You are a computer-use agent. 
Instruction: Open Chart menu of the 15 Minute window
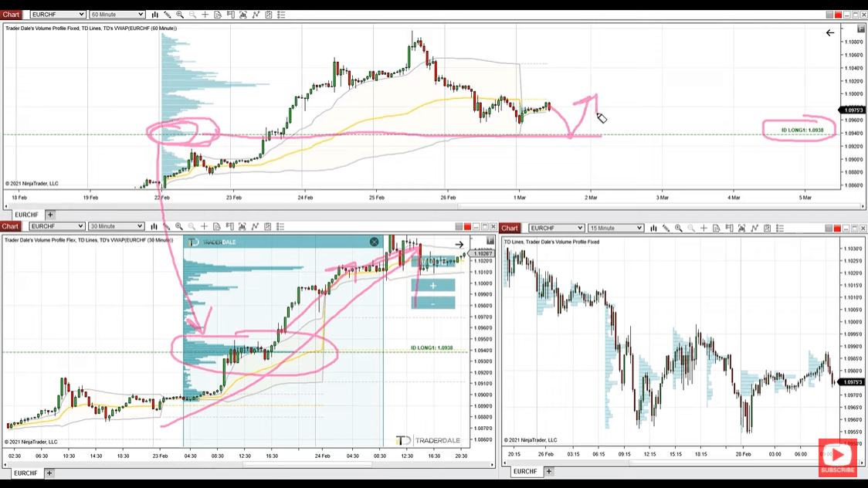[510, 228]
